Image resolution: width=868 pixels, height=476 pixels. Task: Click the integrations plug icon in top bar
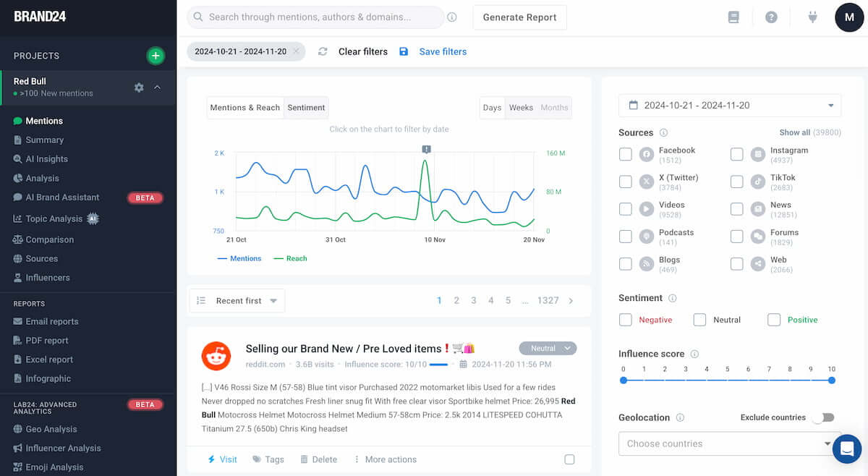(812, 17)
